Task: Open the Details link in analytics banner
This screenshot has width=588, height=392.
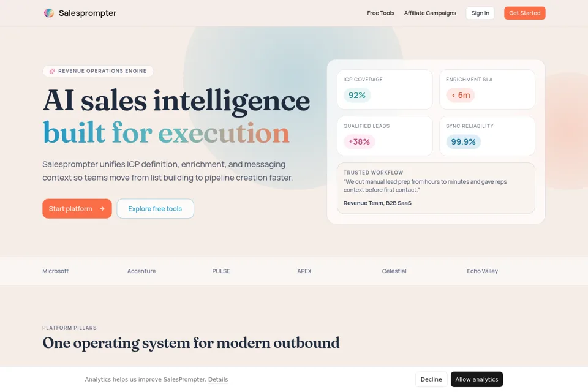Action: coord(218,379)
